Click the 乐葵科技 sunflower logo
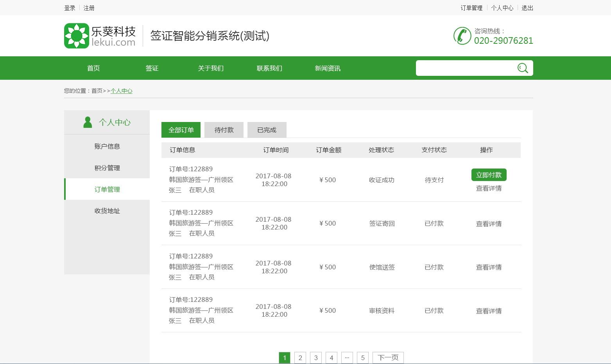 [77, 35]
